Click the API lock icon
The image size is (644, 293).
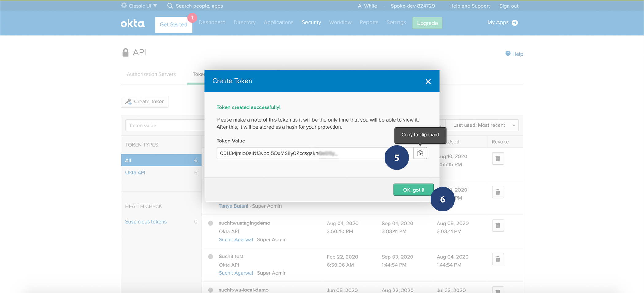click(x=125, y=52)
